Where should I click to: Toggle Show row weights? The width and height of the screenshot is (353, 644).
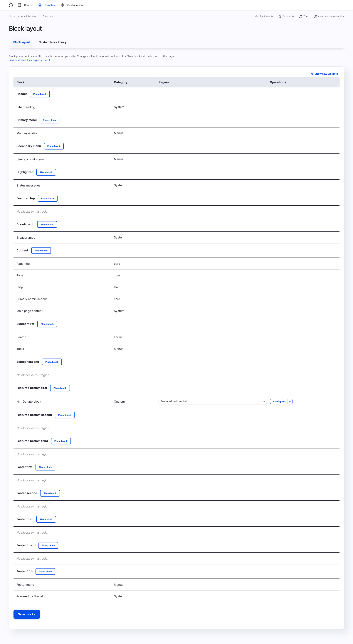(325, 74)
